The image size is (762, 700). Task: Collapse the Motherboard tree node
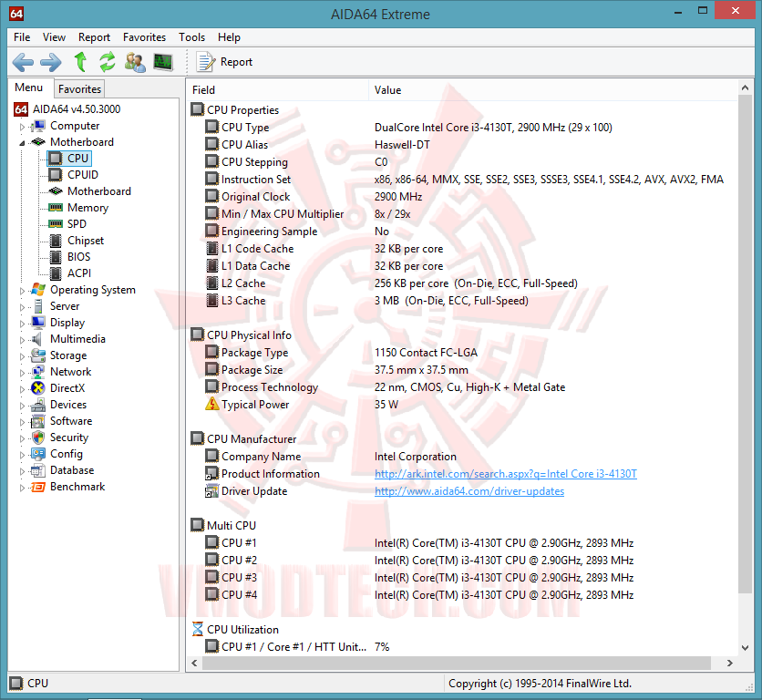pos(22,143)
